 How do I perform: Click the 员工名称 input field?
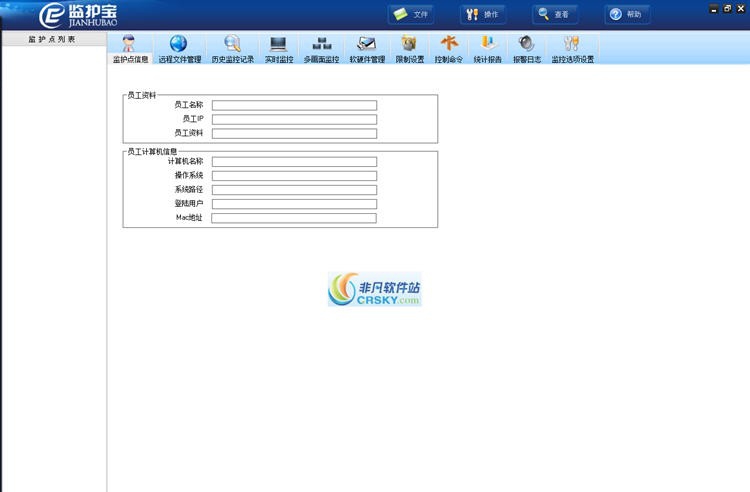point(294,105)
